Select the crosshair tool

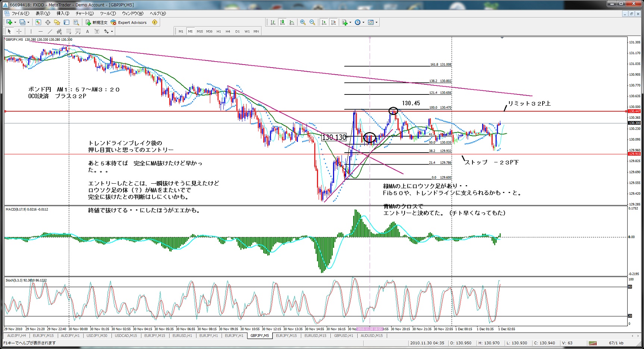(19, 31)
